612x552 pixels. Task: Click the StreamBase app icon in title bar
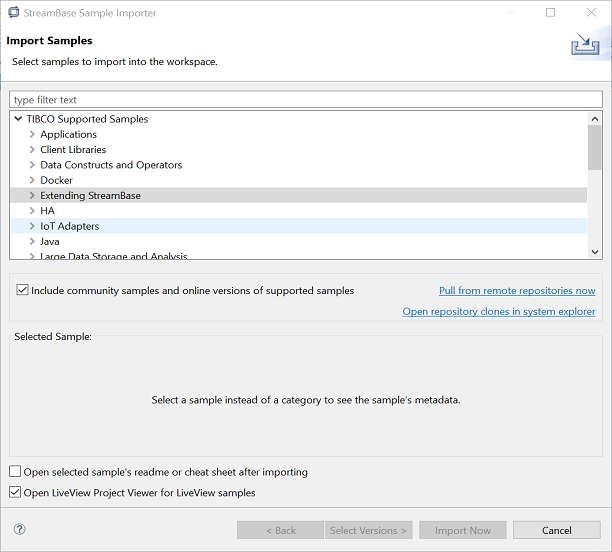(x=13, y=13)
